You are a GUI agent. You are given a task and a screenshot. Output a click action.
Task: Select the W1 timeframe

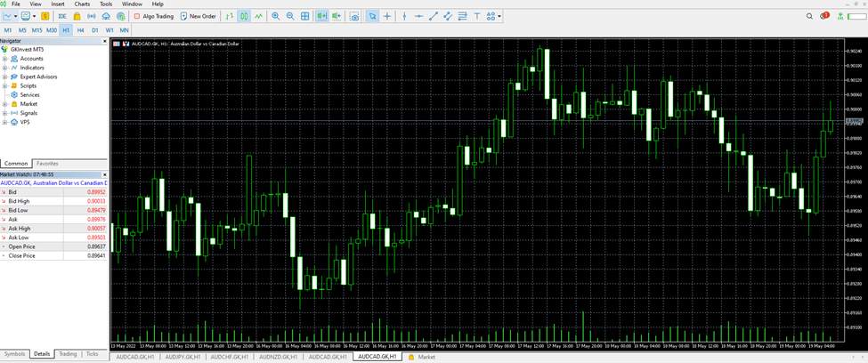tap(110, 30)
